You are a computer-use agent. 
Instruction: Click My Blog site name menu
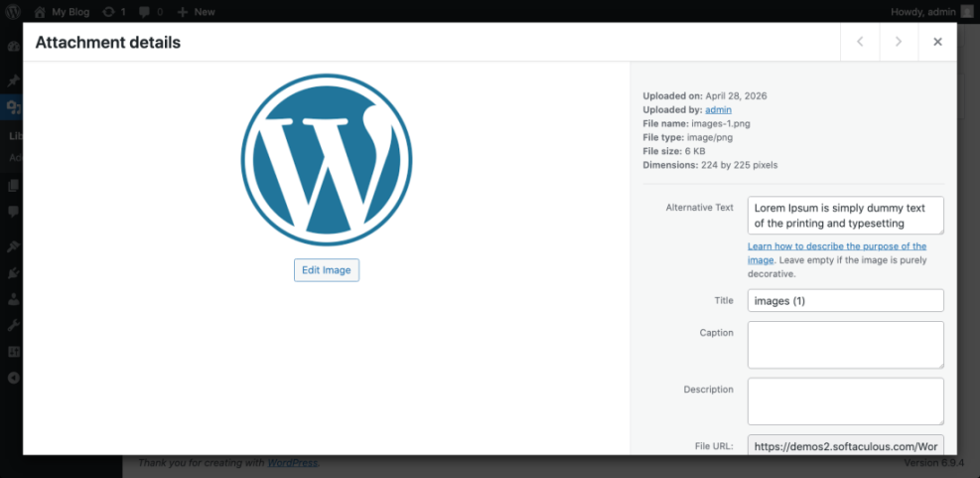[62, 11]
